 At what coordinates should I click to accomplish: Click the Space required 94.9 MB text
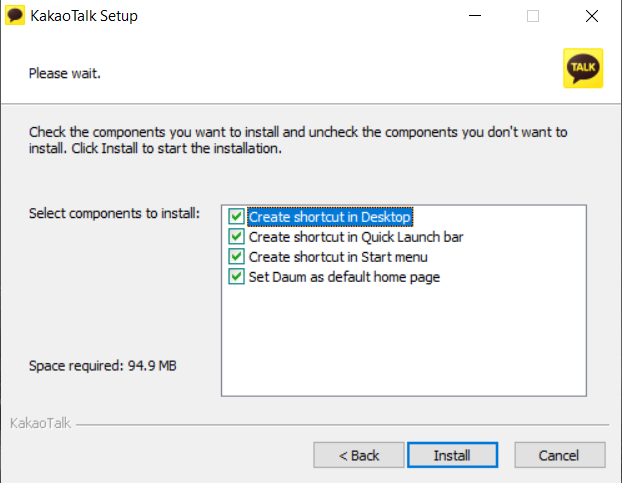pos(103,366)
